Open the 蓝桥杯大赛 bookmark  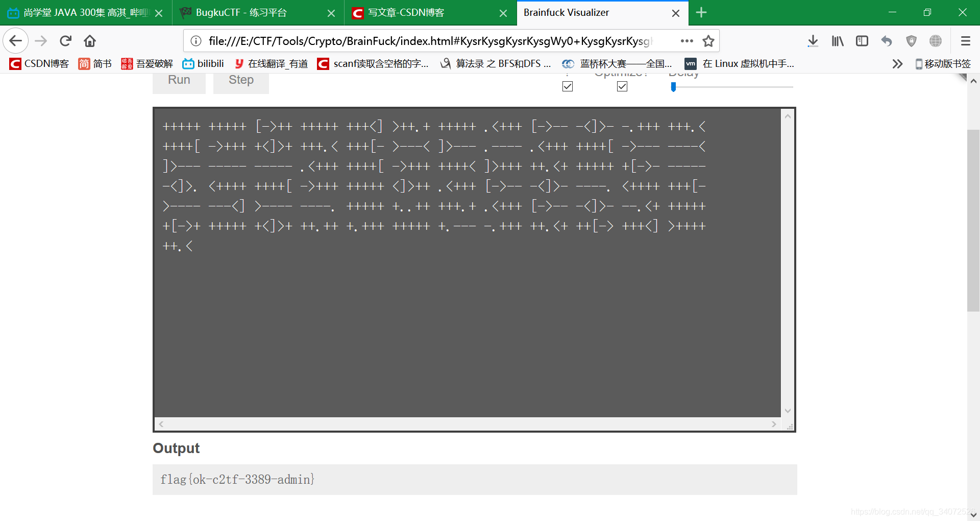(617, 63)
